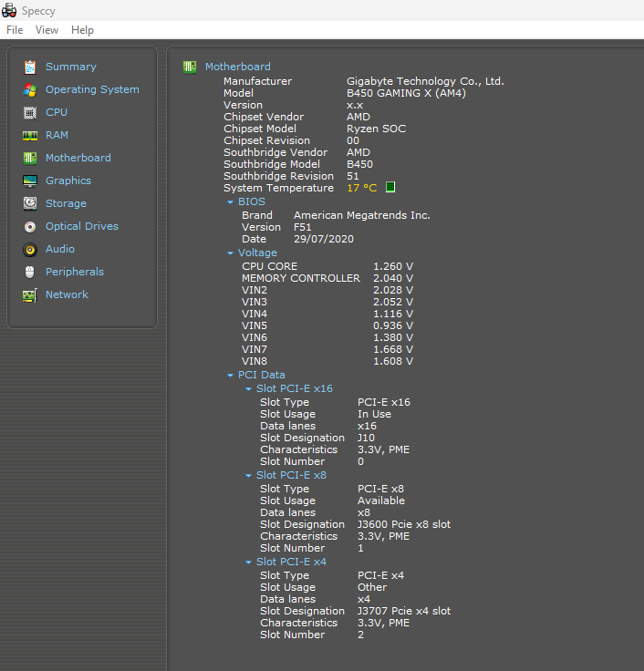Click the MEMORY CONTROLLER voltage row

(x=327, y=278)
